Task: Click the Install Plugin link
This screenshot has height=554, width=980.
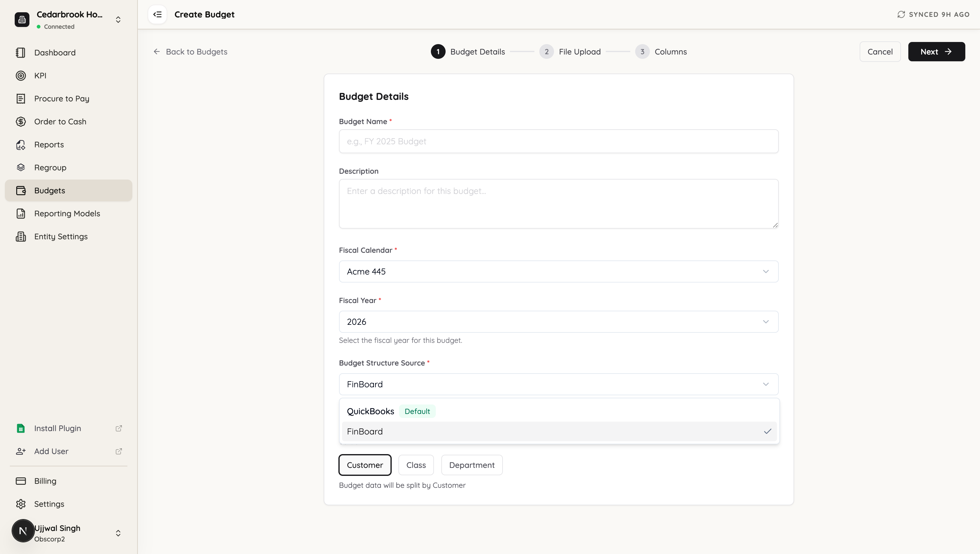Action: point(69,428)
